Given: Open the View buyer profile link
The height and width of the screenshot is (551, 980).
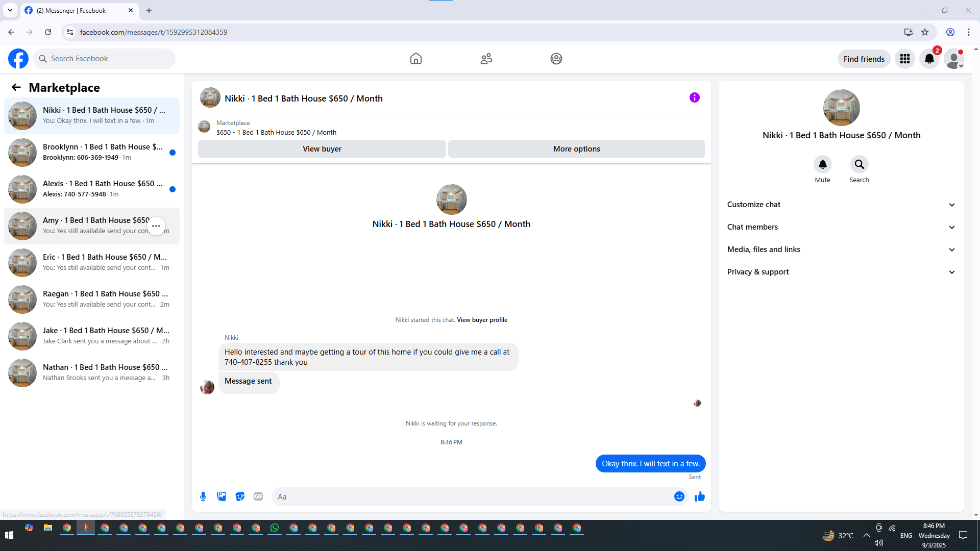Looking at the screenshot, I should pos(482,320).
